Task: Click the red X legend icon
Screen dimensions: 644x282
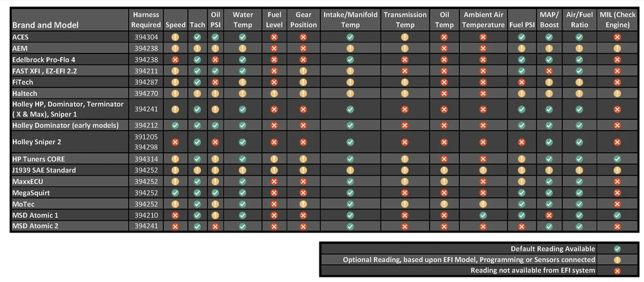Action: tap(617, 270)
